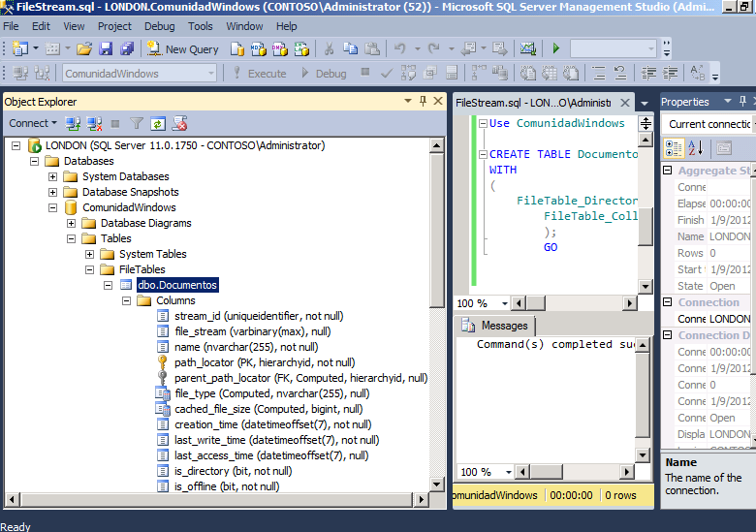Viewport: 756px width, 532px height.
Task: Click the Parse checkmark icon
Action: (x=386, y=74)
